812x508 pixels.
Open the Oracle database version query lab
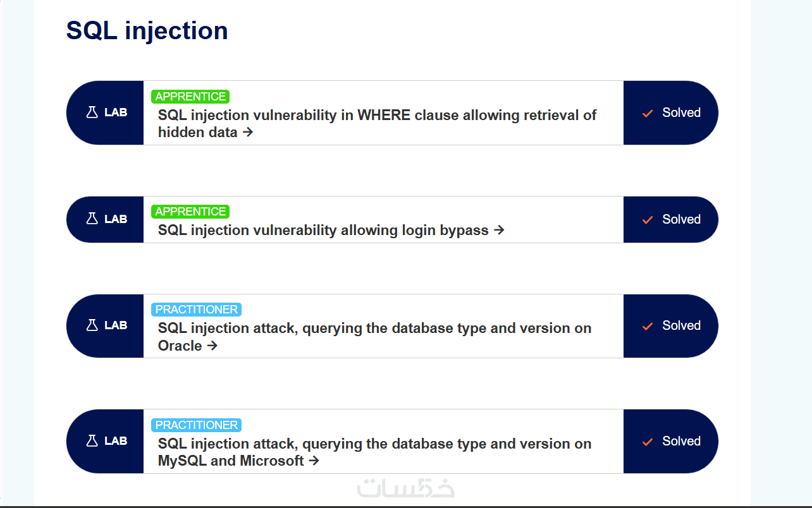(374, 329)
